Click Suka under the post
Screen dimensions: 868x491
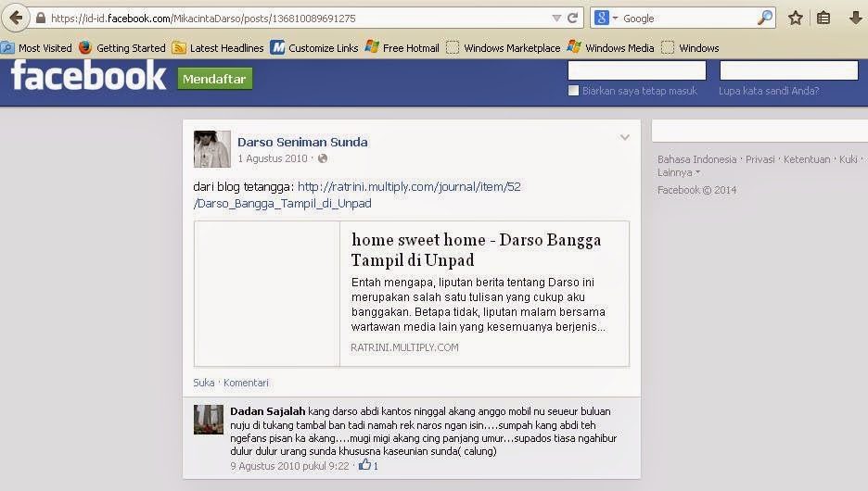pos(204,383)
